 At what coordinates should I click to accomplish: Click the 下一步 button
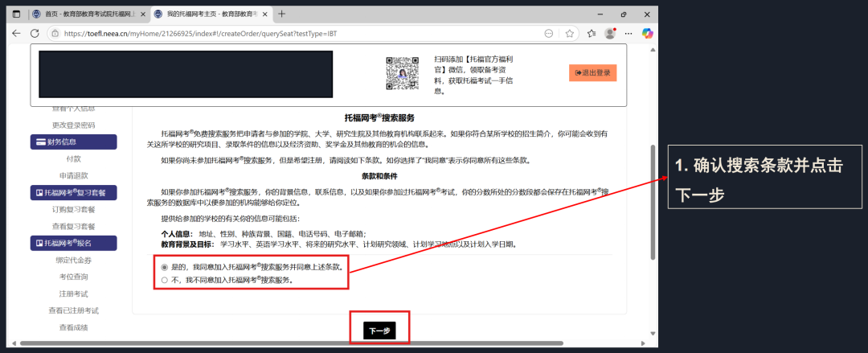pos(379,330)
